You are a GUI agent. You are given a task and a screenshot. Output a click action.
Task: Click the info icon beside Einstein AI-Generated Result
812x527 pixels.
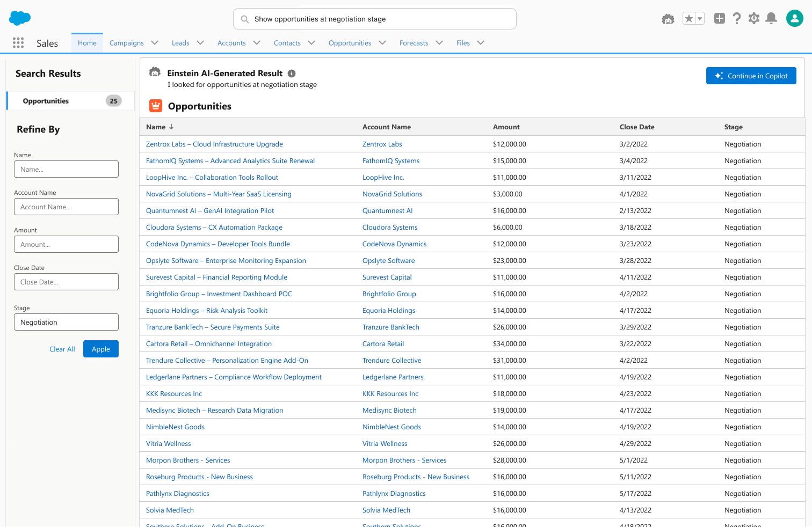292,74
